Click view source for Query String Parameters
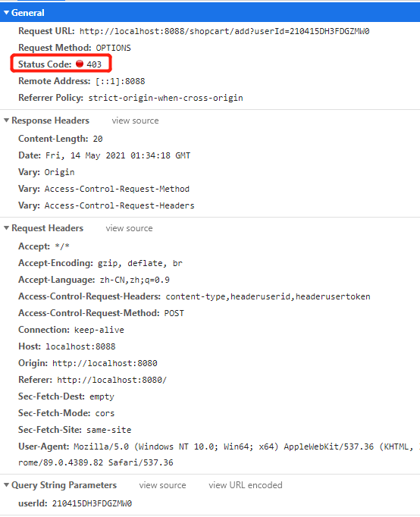This screenshot has width=420, height=517. (x=162, y=485)
